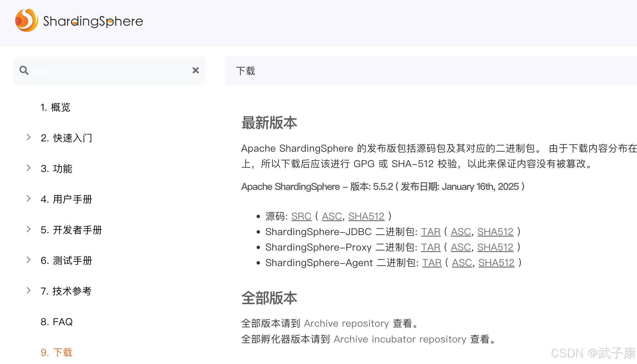Clear the search box with X icon
The height and width of the screenshot is (364, 637).
196,70
